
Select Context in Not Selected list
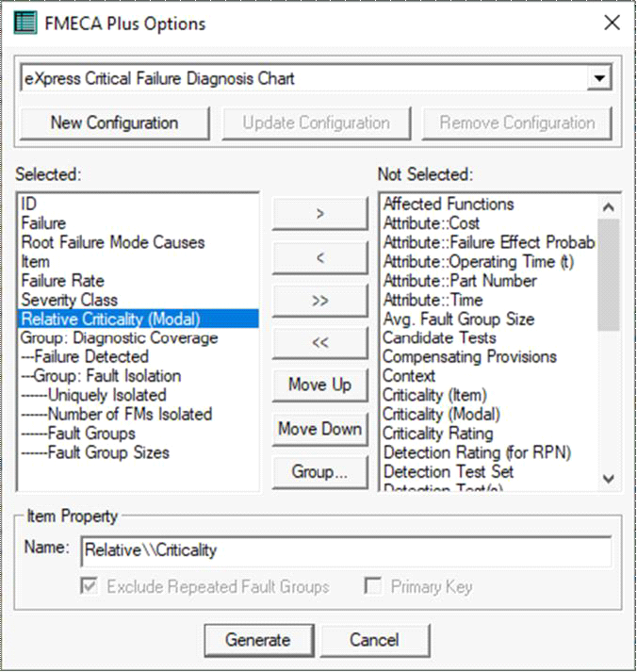(x=489, y=376)
